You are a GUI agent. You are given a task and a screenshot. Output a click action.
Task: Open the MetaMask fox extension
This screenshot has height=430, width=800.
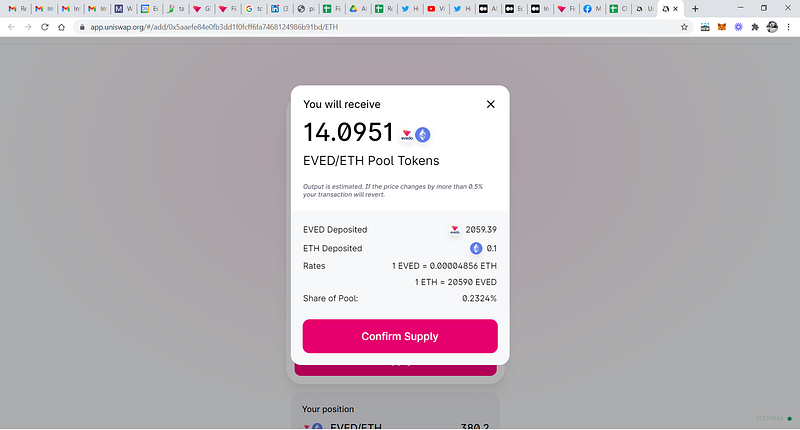[x=722, y=27]
